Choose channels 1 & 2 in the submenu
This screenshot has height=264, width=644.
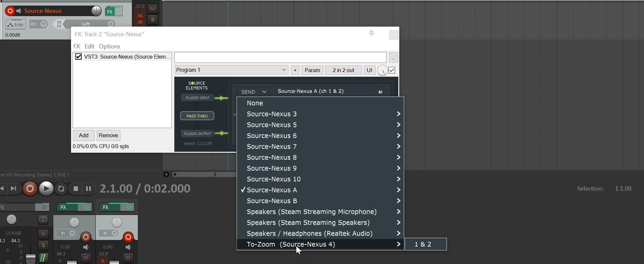[x=425, y=244]
